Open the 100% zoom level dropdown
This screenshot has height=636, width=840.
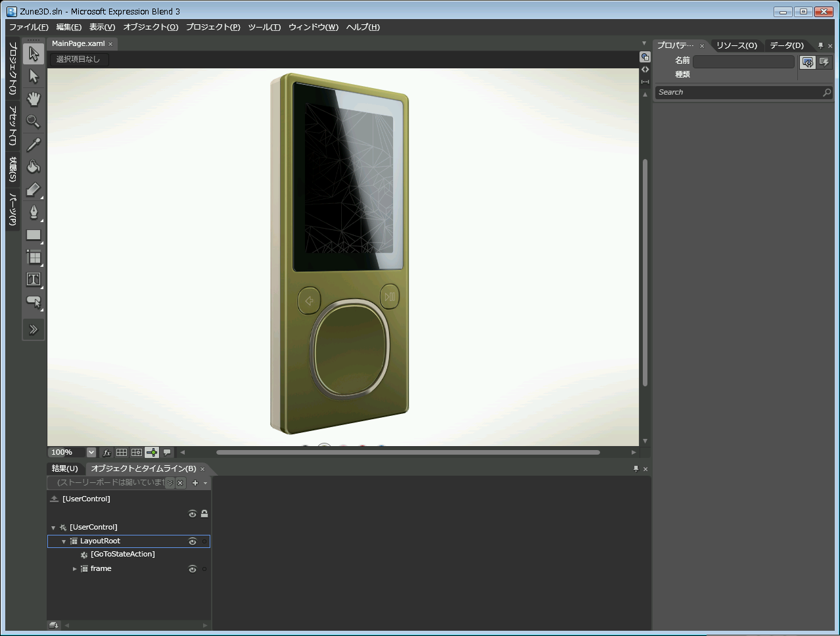(91, 452)
